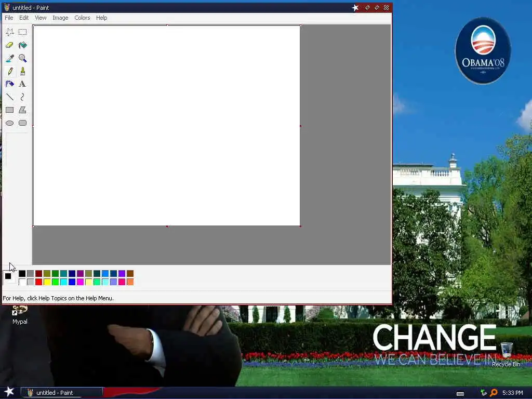This screenshot has height=399, width=532.
Task: Pick the black swatch in the palette
Action: tap(22, 273)
